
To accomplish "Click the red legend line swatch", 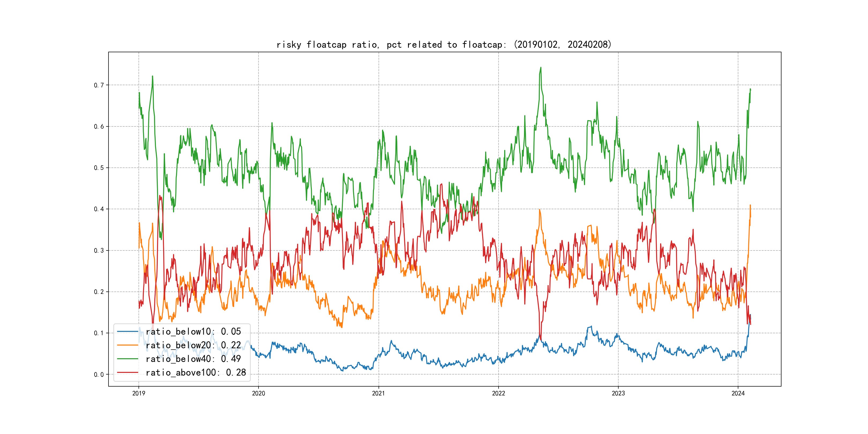I will pyautogui.click(x=127, y=373).
